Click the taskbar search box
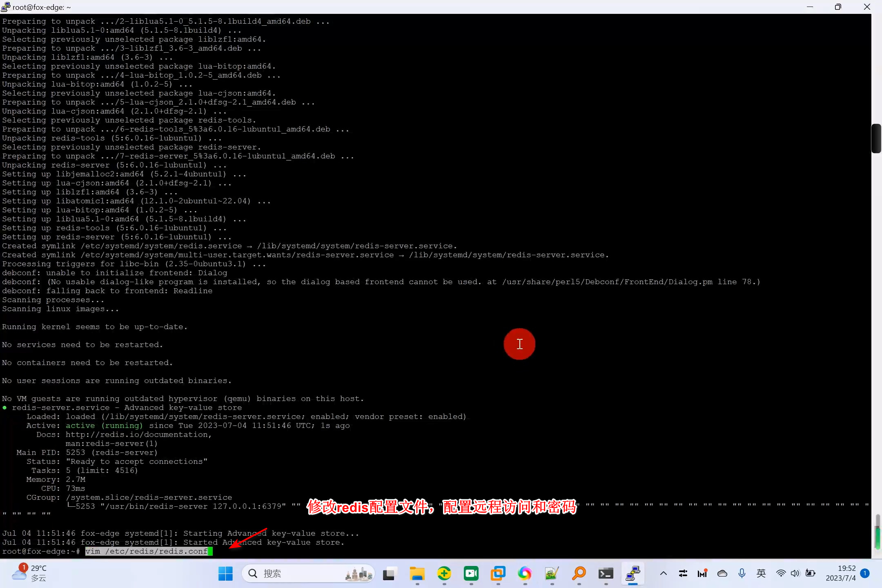 pyautogui.click(x=308, y=574)
